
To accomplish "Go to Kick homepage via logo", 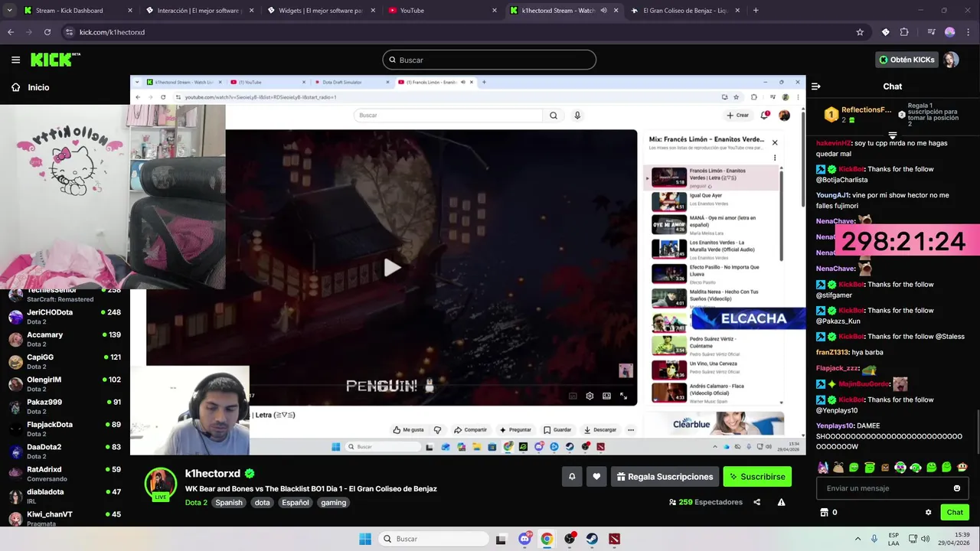I will [x=54, y=60].
